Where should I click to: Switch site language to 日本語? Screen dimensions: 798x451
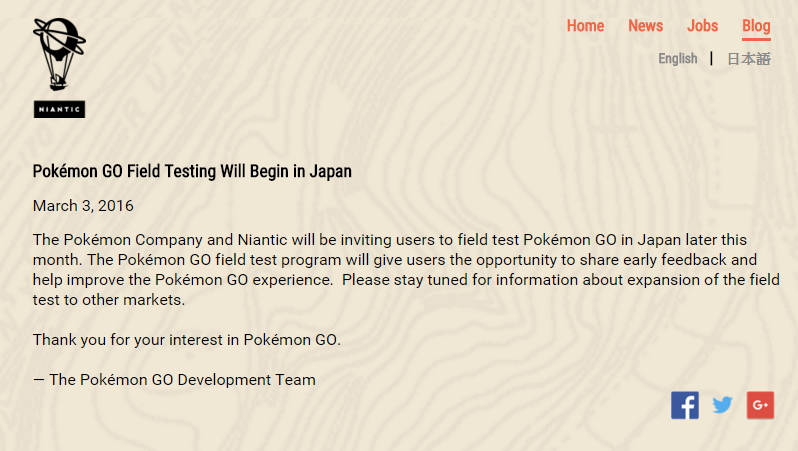749,59
